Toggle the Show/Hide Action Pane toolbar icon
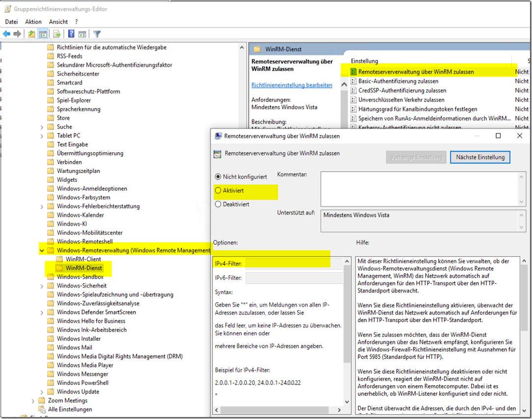532x419 pixels. click(x=82, y=34)
